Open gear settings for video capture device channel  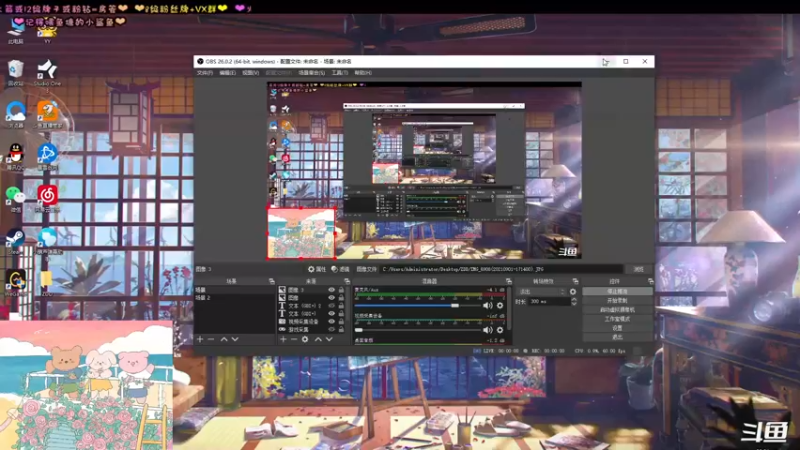pyautogui.click(x=500, y=330)
